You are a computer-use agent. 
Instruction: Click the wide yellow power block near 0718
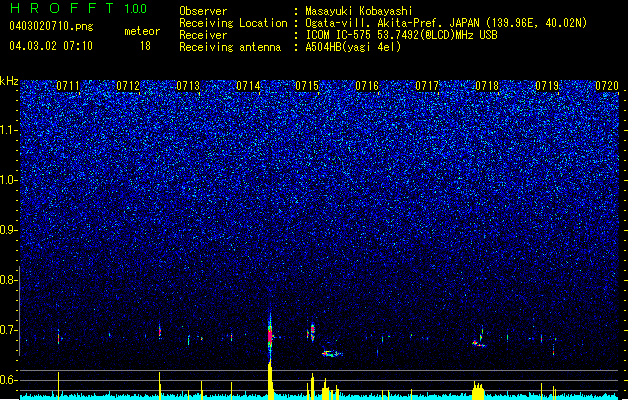tap(478, 391)
